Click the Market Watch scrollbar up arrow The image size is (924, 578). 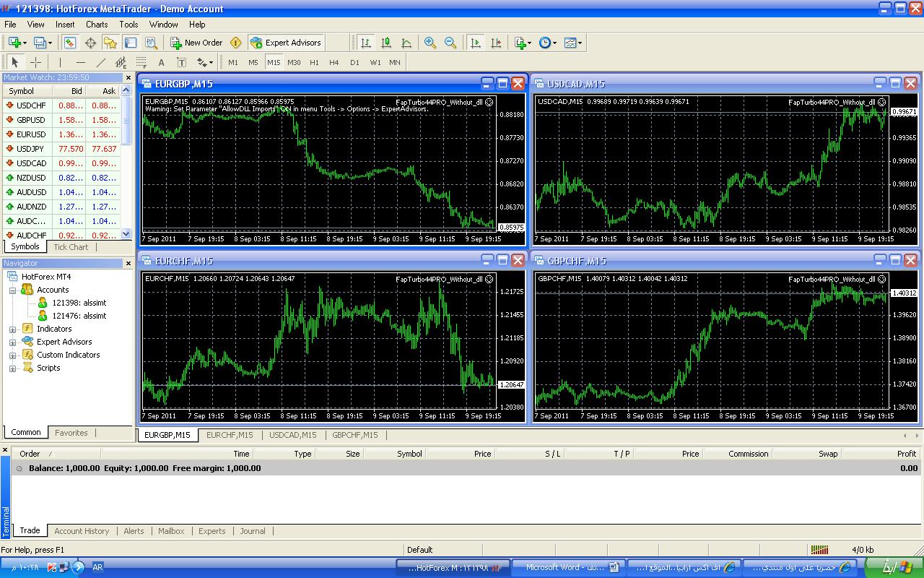click(126, 91)
